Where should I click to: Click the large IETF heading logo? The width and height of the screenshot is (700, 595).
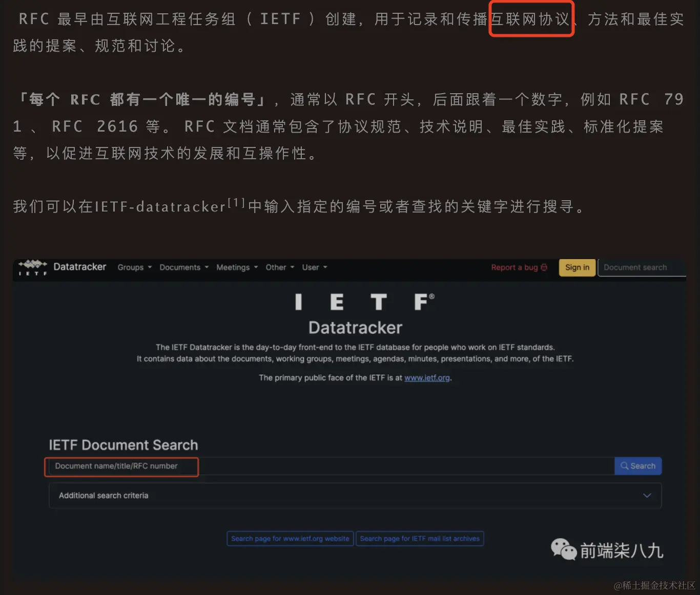364,302
